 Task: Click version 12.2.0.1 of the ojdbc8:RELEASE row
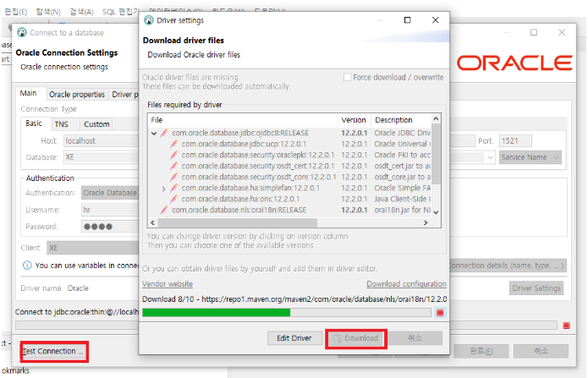(x=354, y=133)
